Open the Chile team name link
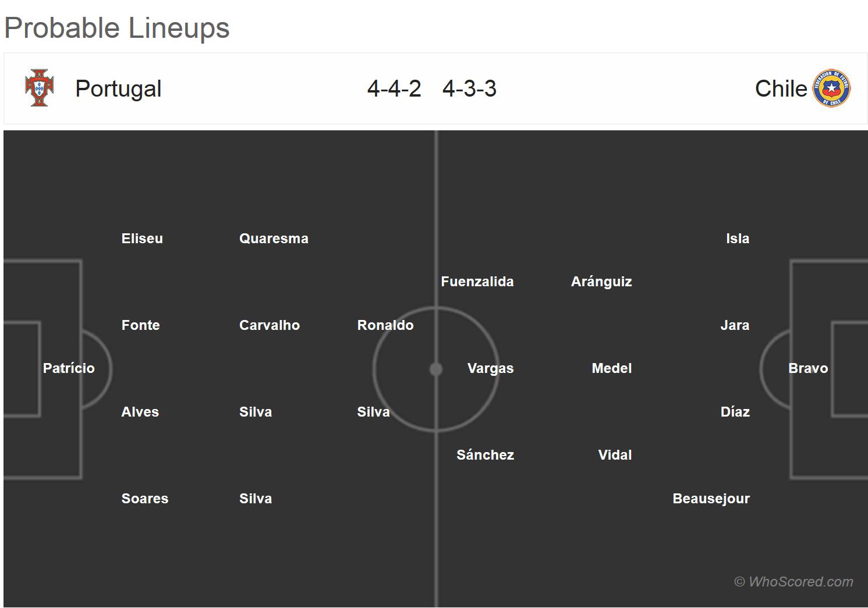Viewport: 868px width, 608px height. pos(781,88)
